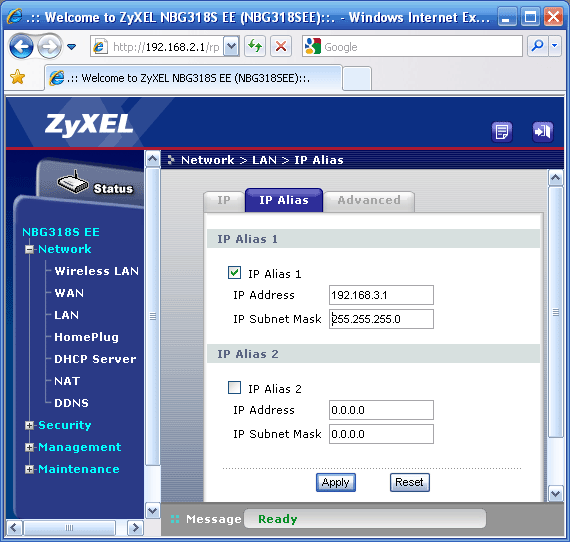Click the magnifier search icon
This screenshot has width=570, height=542.
537,46
